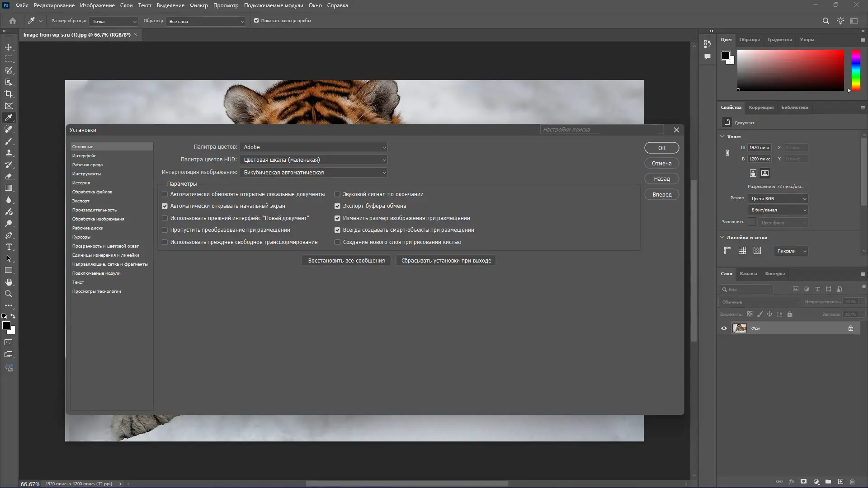Click the search magnifier icon top right
The image size is (868, 488).
click(826, 21)
